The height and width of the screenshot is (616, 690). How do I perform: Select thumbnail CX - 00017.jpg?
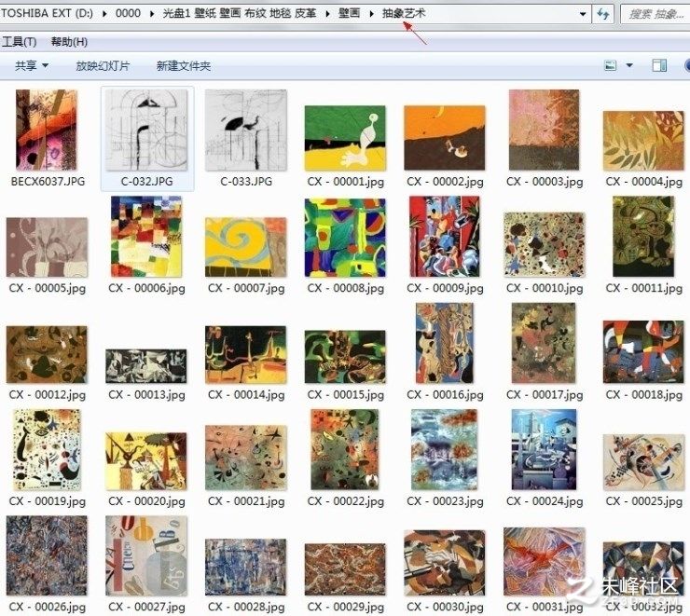point(544,343)
